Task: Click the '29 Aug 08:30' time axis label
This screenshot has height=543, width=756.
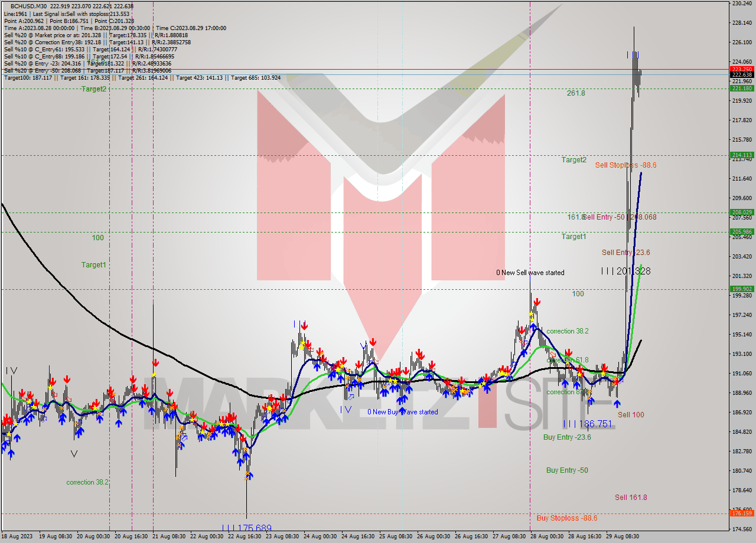Action: click(623, 537)
